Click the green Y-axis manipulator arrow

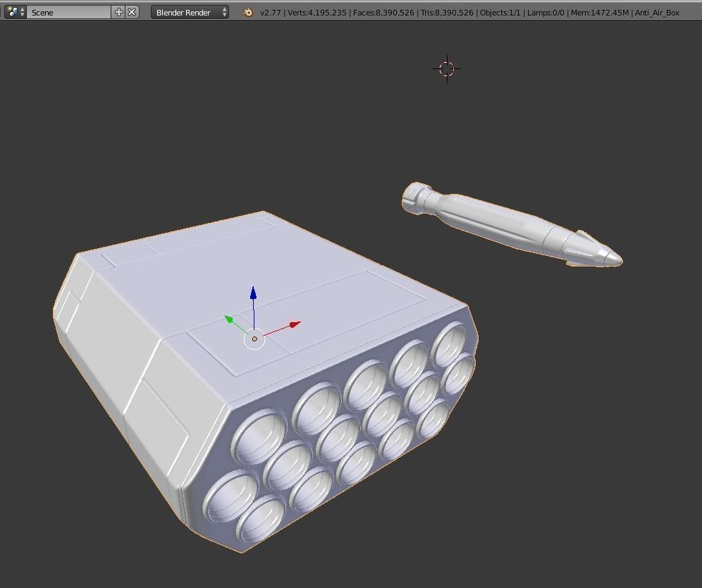229,319
